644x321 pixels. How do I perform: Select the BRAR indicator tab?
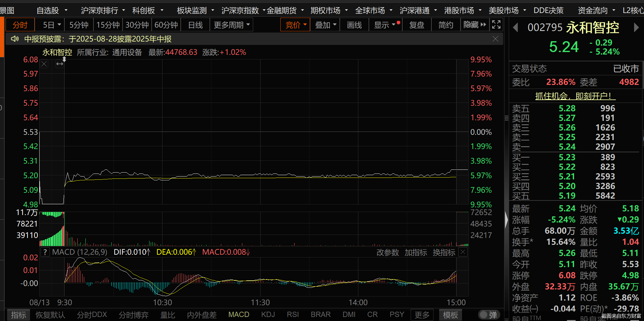pyautogui.click(x=321, y=314)
